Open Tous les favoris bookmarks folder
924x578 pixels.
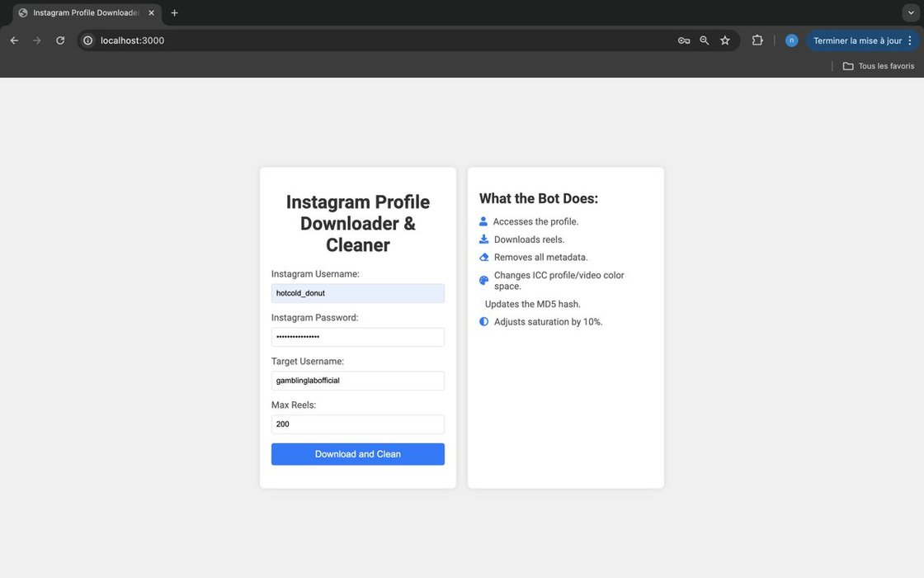(879, 66)
